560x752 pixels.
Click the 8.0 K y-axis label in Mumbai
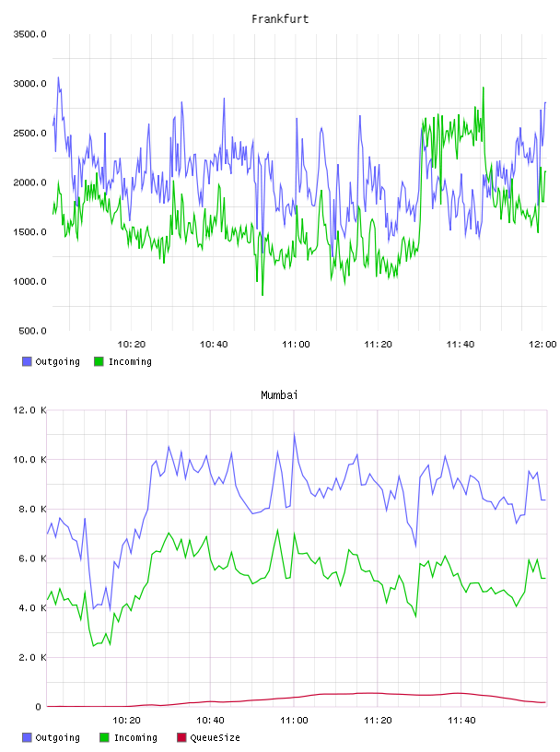(x=32, y=509)
